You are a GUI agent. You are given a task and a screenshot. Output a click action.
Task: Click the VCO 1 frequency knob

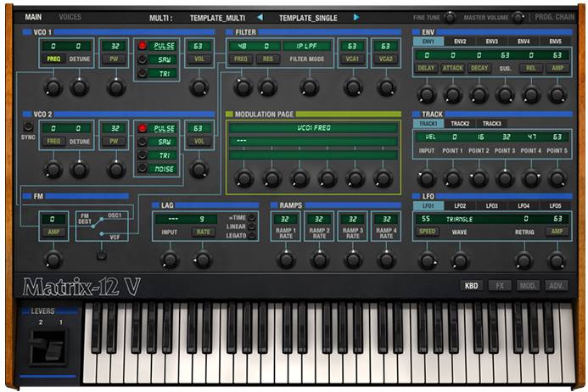[53, 87]
